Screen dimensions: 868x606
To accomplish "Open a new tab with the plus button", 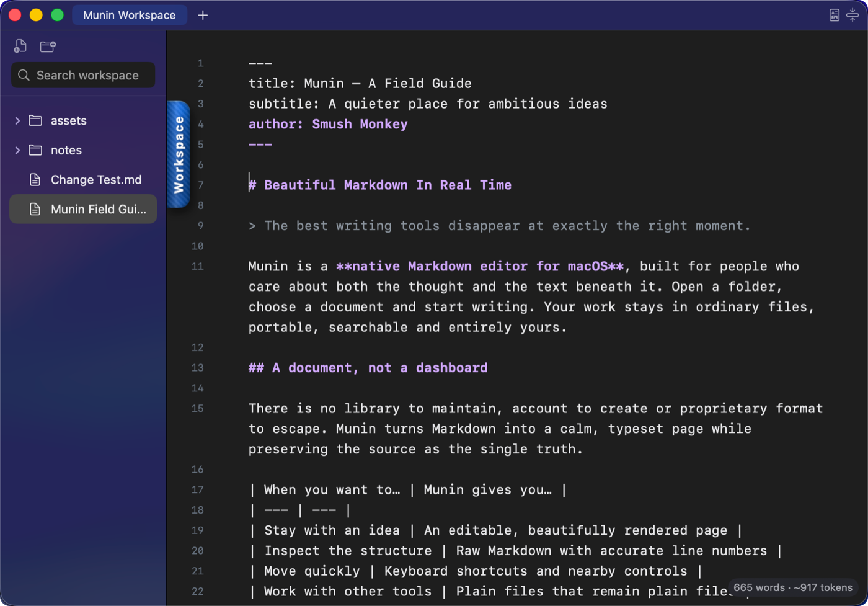I will pyautogui.click(x=203, y=15).
